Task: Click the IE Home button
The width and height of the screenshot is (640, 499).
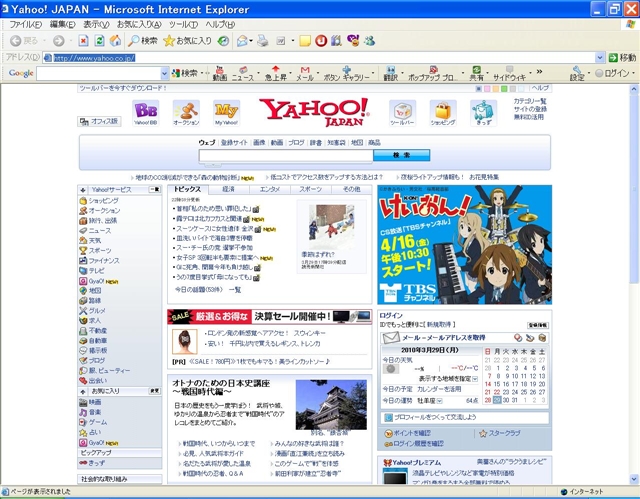Action: click(115, 40)
